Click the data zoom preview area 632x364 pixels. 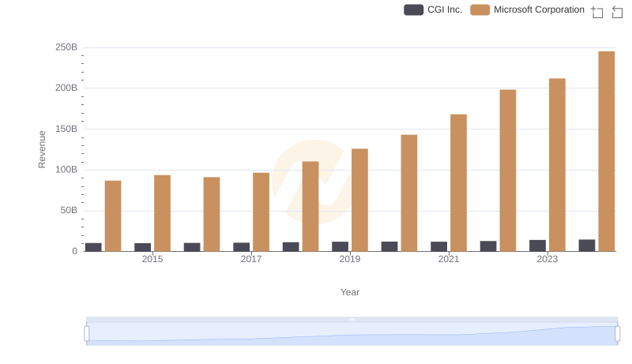[x=352, y=334]
